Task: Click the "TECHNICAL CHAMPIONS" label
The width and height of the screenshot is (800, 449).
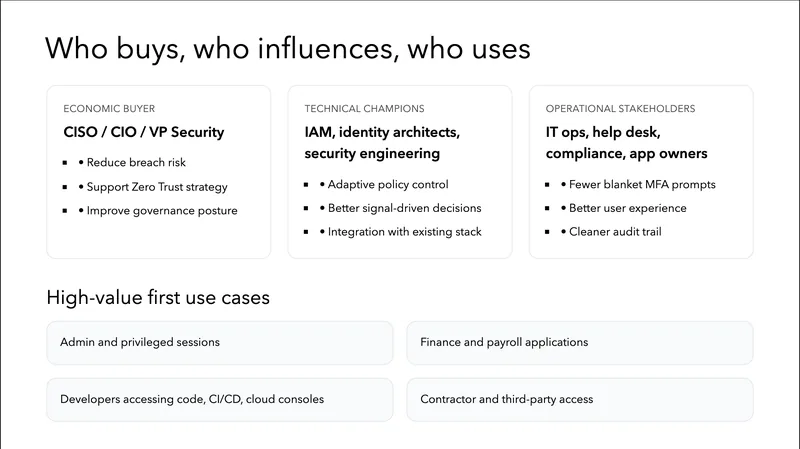Action: (x=364, y=108)
